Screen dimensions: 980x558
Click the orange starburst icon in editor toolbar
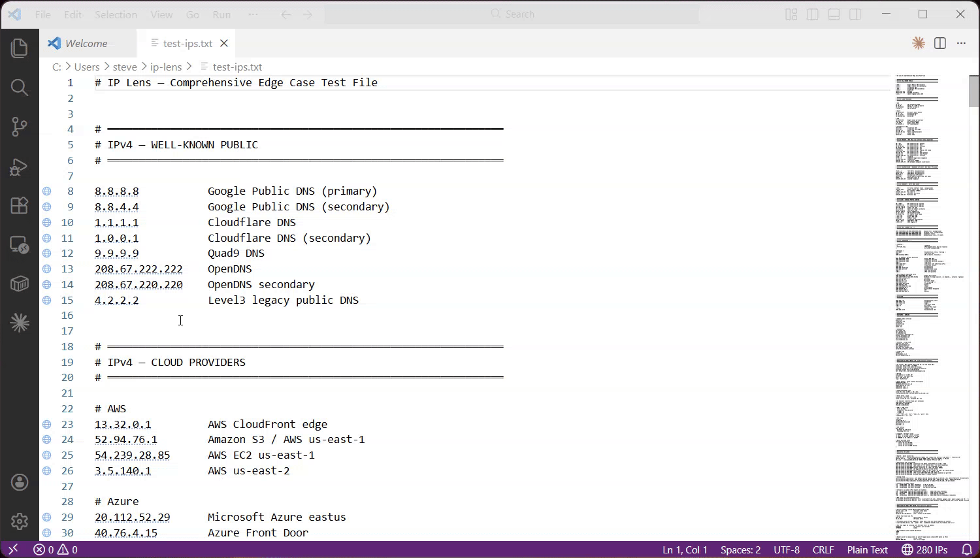[919, 43]
